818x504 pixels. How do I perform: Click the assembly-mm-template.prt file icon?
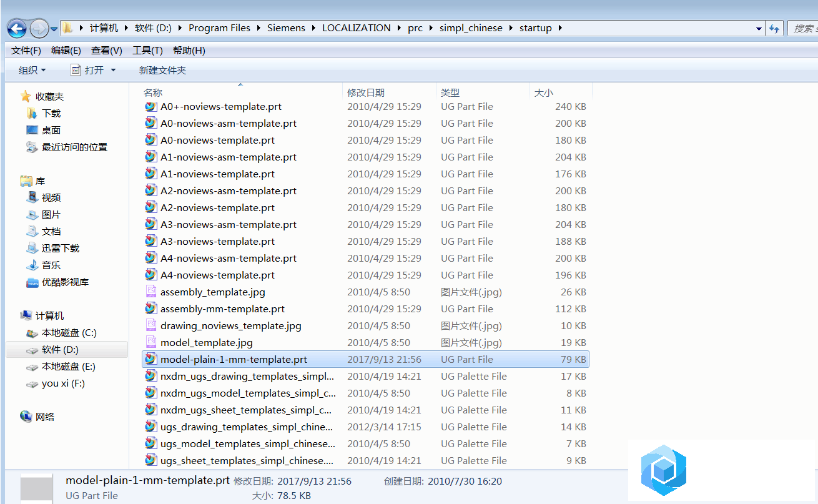pyautogui.click(x=150, y=309)
